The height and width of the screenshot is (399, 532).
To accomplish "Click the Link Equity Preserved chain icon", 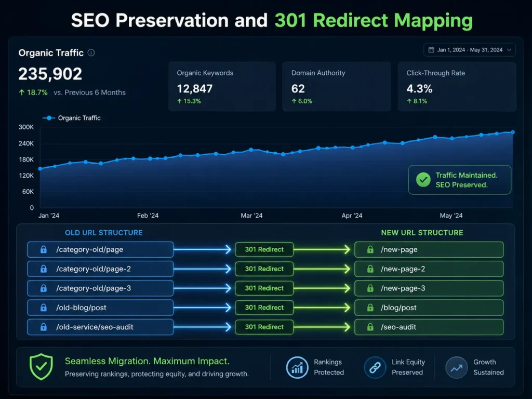I will point(375,367).
